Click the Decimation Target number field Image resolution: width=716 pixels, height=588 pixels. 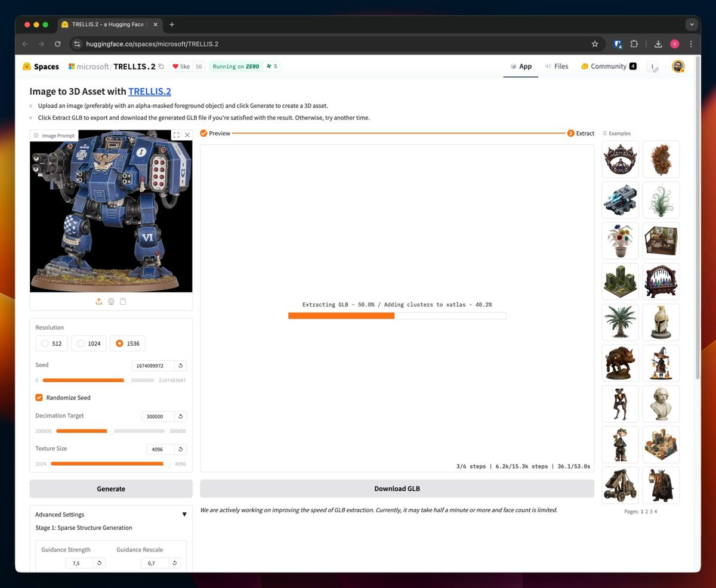pyautogui.click(x=158, y=416)
